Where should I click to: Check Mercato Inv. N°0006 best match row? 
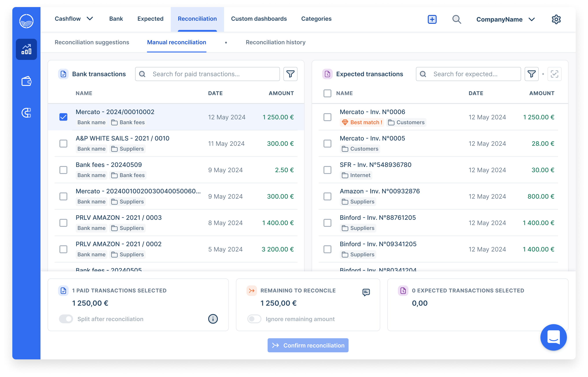(x=327, y=117)
